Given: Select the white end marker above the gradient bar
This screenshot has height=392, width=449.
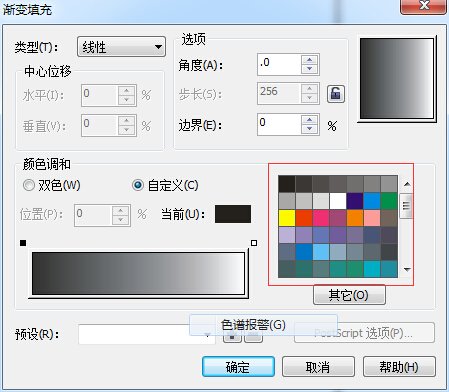Looking at the screenshot, I should click(x=254, y=243).
